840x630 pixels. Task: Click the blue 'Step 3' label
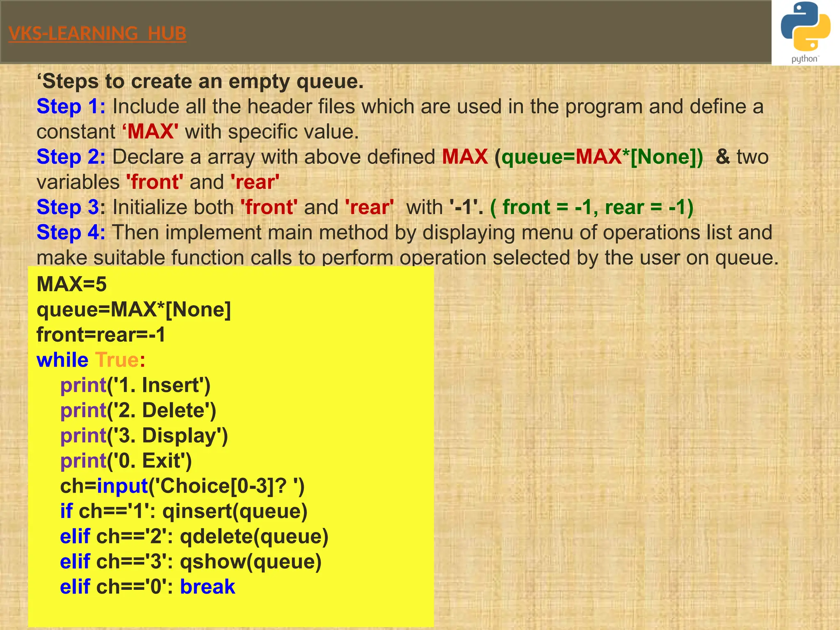(x=68, y=208)
